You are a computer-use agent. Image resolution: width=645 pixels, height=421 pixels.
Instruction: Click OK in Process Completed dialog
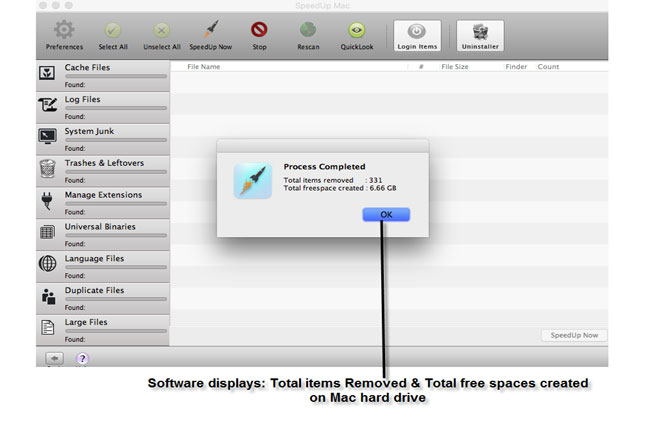coord(385,214)
